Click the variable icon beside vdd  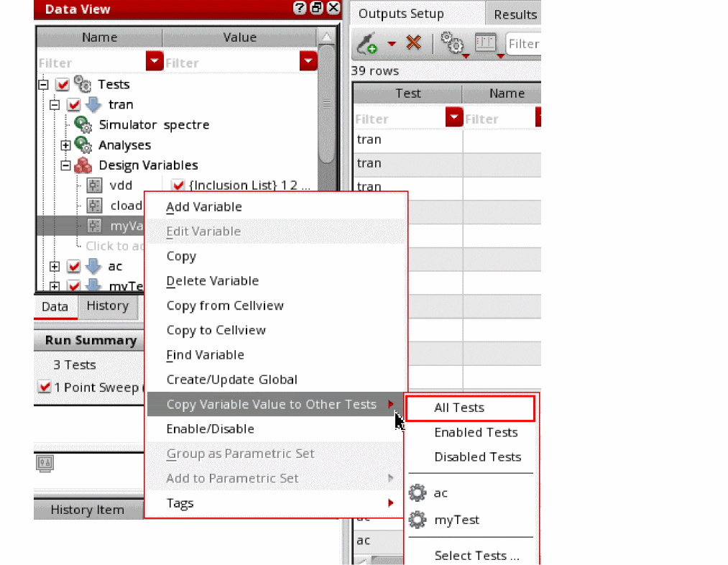[94, 185]
